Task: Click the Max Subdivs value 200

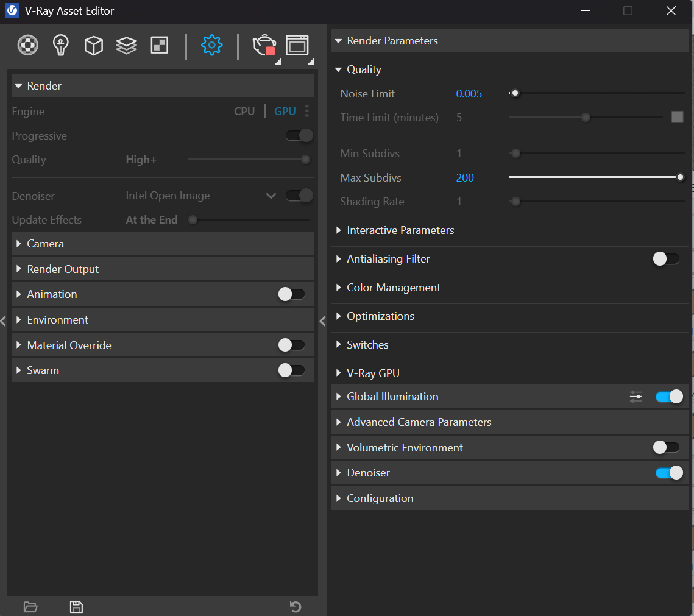Action: coord(465,178)
